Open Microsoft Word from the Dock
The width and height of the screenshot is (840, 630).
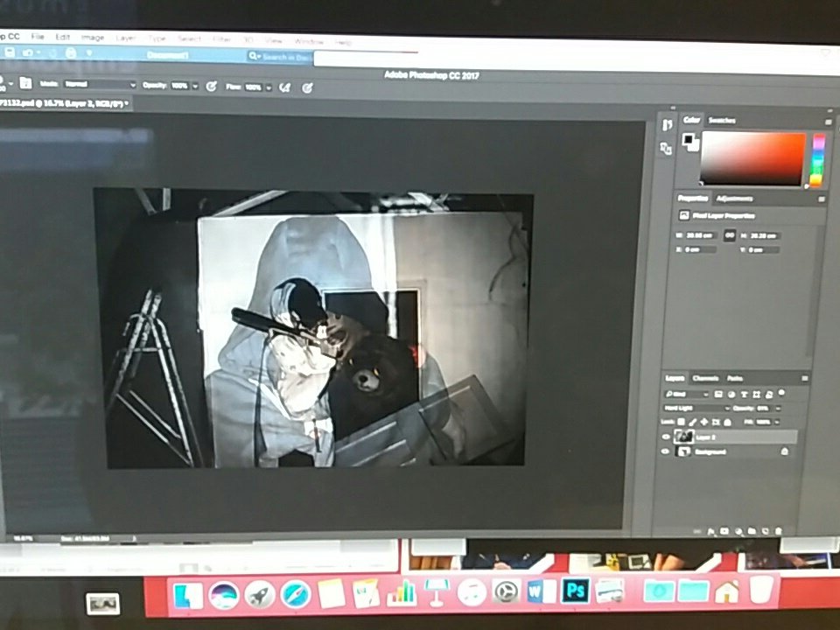pyautogui.click(x=542, y=592)
